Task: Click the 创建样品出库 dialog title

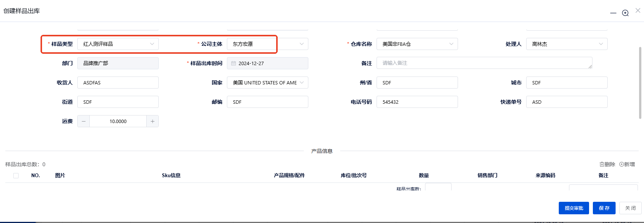Action: (22, 11)
